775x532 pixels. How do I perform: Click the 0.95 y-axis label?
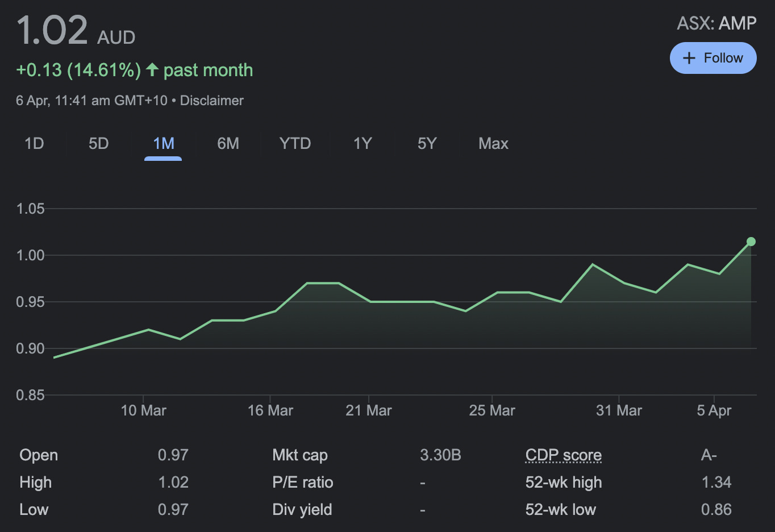pyautogui.click(x=30, y=302)
